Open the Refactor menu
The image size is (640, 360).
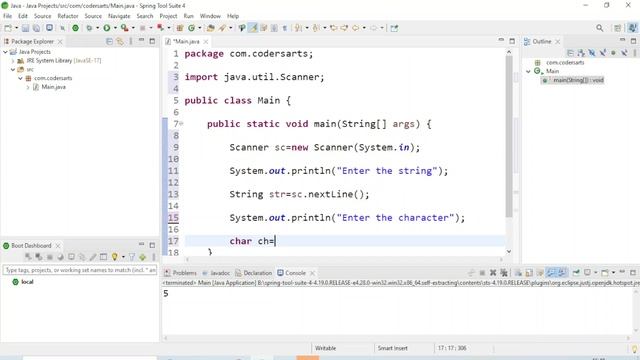(68, 16)
